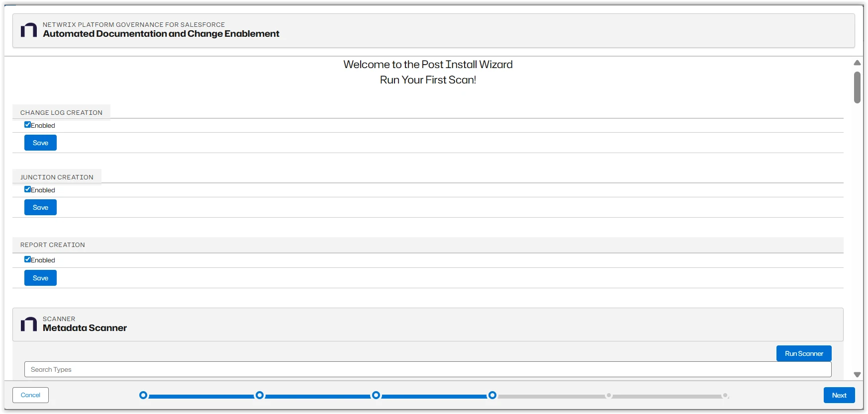Image resolution: width=868 pixels, height=414 pixels.
Task: Save the Change Log Creation setting
Action: click(40, 143)
